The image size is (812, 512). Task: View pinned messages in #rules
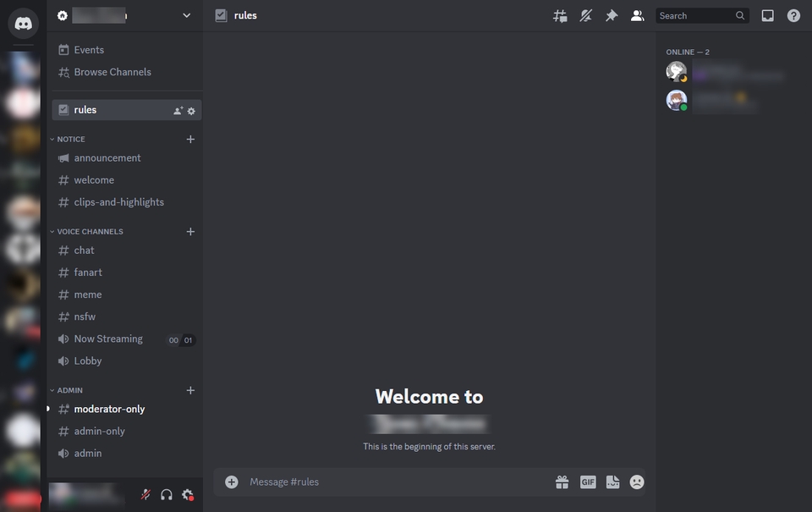point(612,14)
